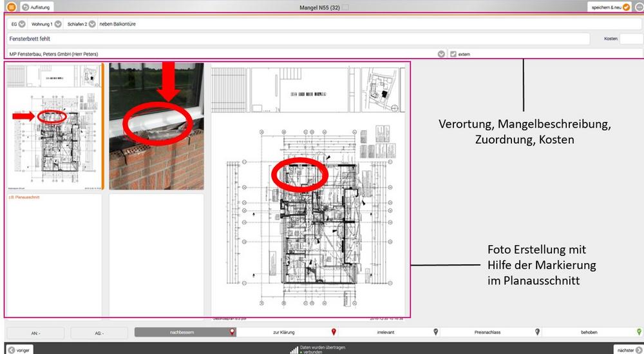Go to next defect with nächster
This screenshot has width=644, height=354.
pyautogui.click(x=629, y=350)
